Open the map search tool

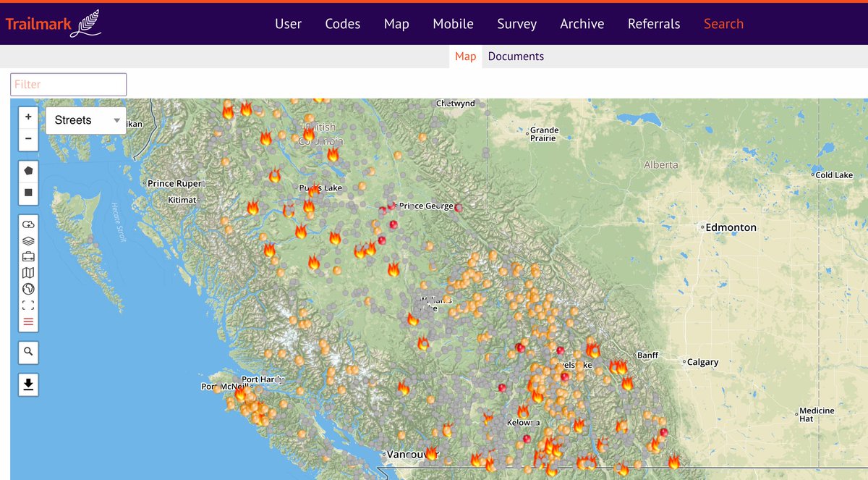click(28, 353)
